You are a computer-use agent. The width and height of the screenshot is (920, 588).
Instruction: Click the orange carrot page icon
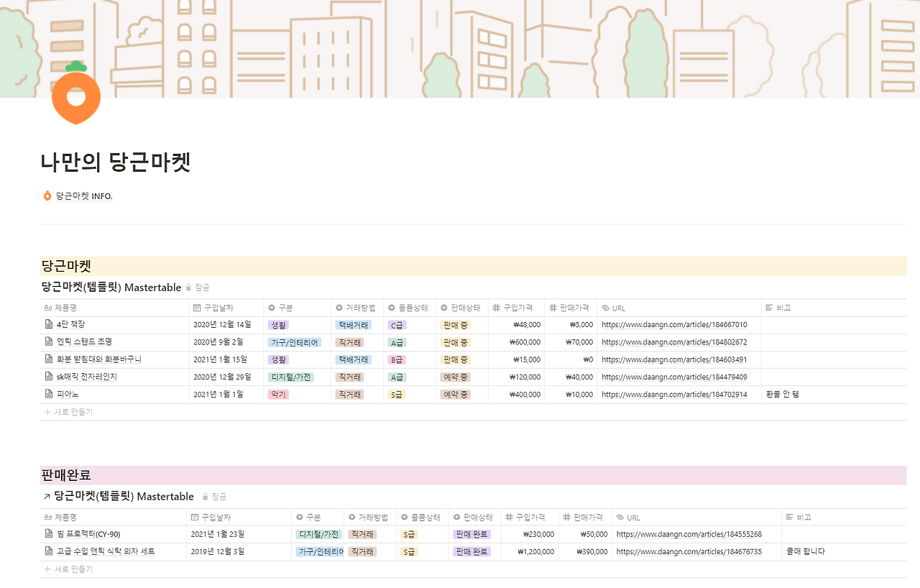click(76, 93)
